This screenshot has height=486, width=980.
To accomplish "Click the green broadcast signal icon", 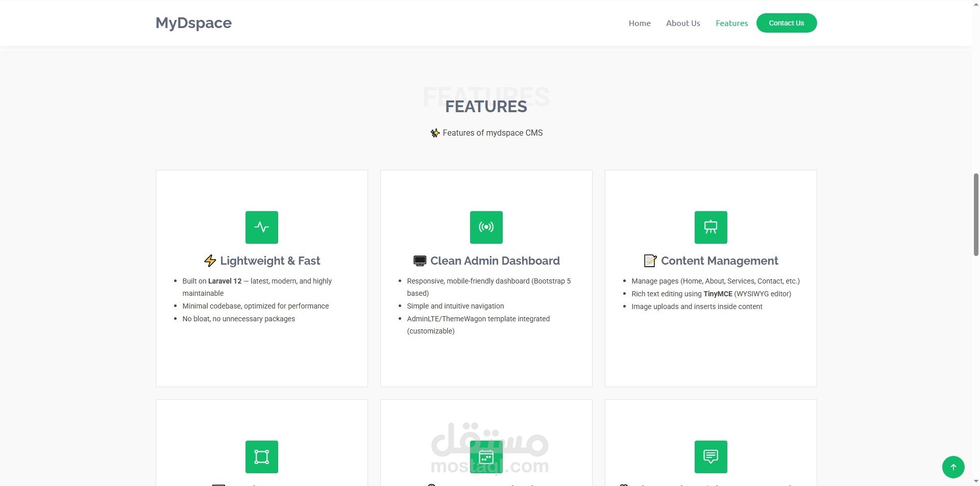I will [486, 227].
